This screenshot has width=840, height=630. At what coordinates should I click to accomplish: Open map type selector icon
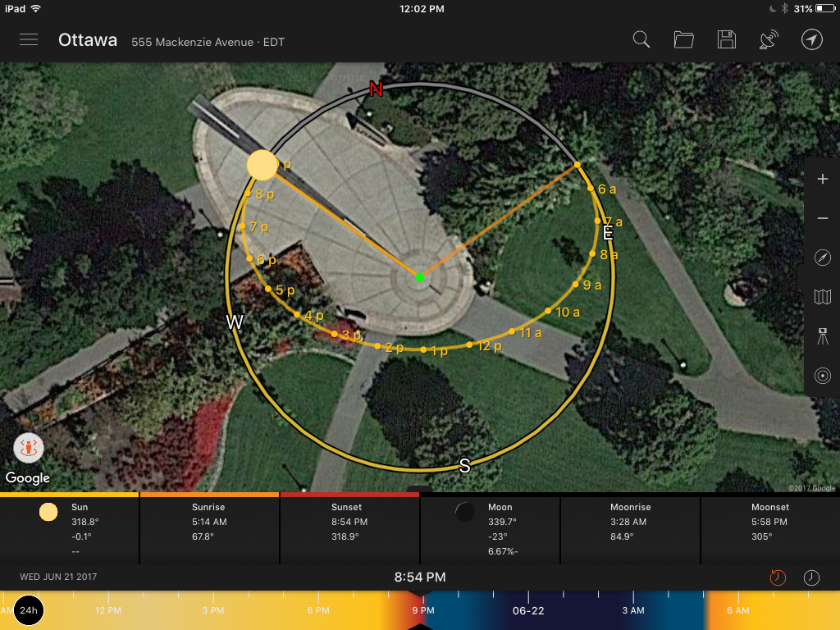[823, 297]
